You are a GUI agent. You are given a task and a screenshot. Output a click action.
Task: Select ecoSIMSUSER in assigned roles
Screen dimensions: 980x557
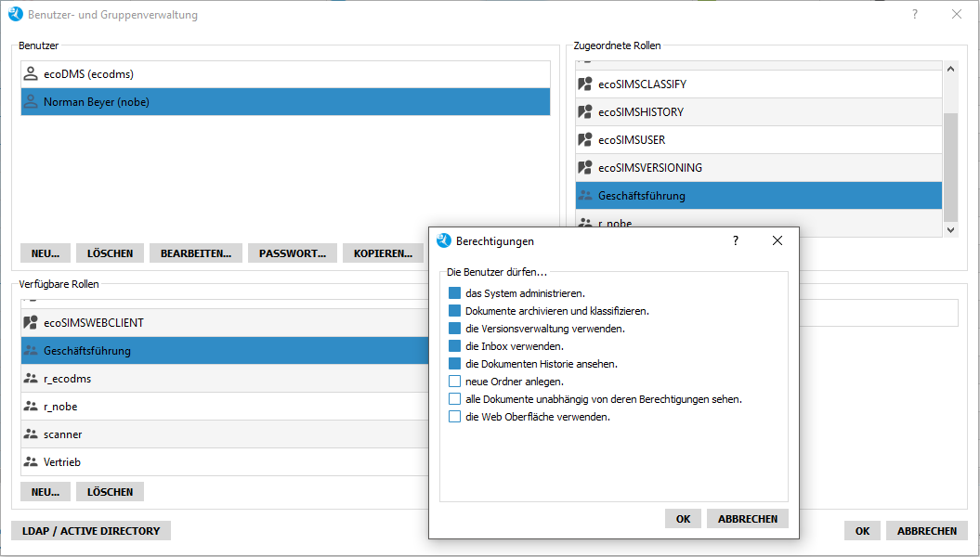(x=632, y=140)
